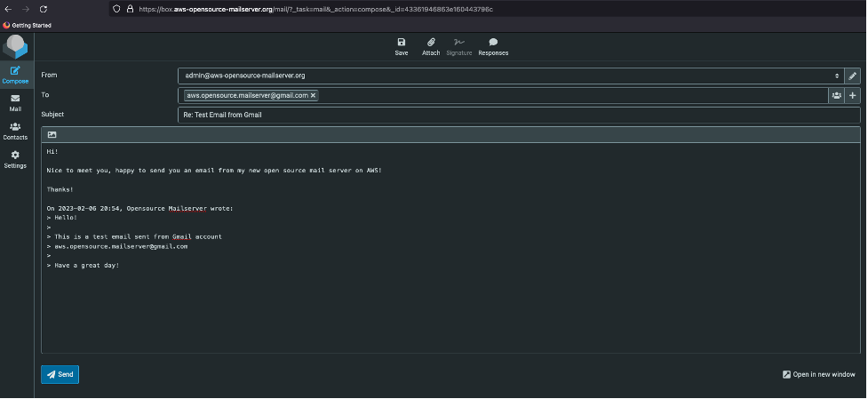Go forward with the browser forward arrow
This screenshot has width=868, height=399.
pyautogui.click(x=26, y=10)
